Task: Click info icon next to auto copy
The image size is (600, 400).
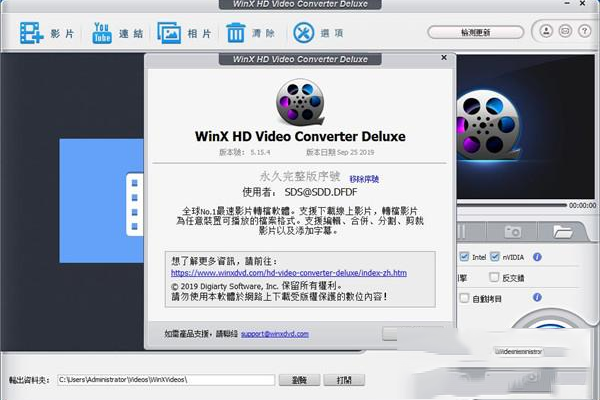Action: (x=537, y=297)
